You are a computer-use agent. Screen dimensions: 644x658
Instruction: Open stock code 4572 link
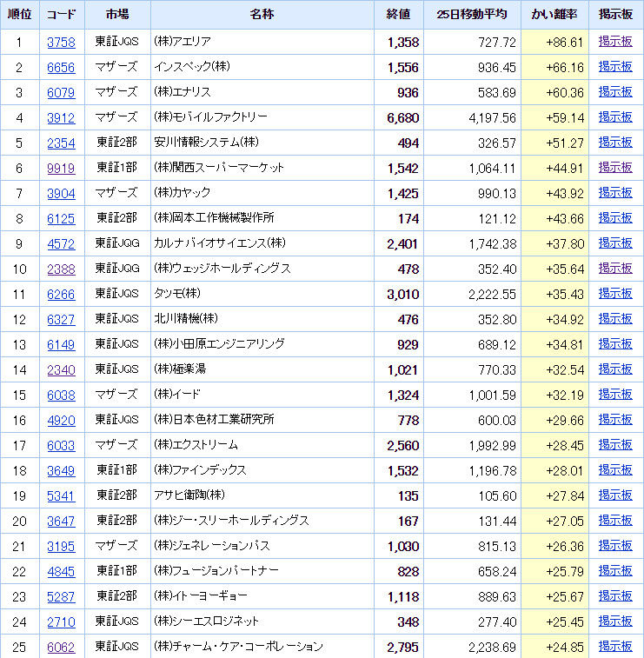(61, 243)
